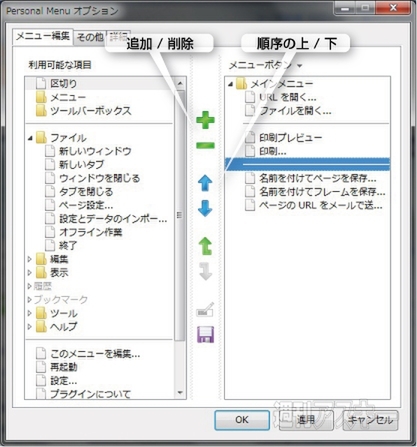The image size is (417, 447).
Task: Click the green level-up arrow icon
Action: [205, 246]
